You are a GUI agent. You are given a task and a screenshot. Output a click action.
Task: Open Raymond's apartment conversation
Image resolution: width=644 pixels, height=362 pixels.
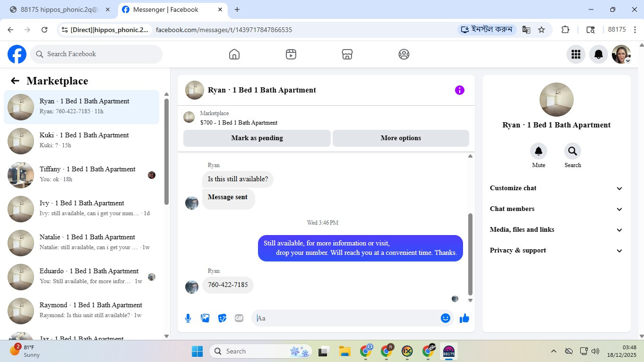click(x=82, y=311)
